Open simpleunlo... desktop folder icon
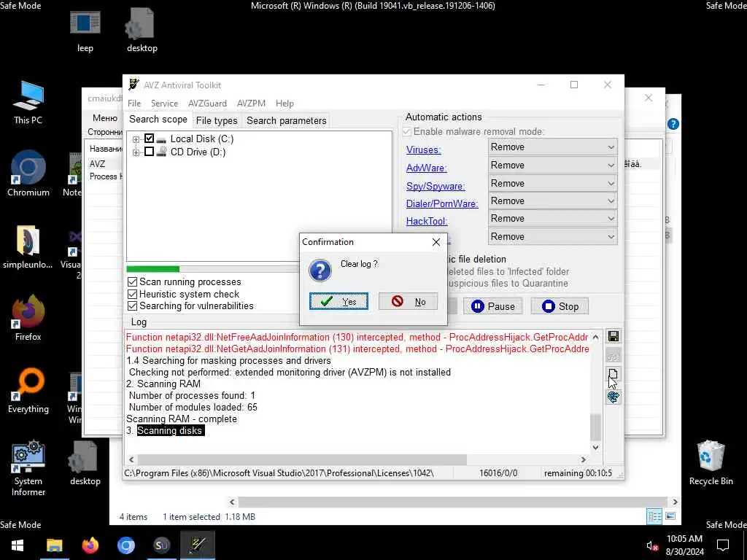 coord(28,246)
